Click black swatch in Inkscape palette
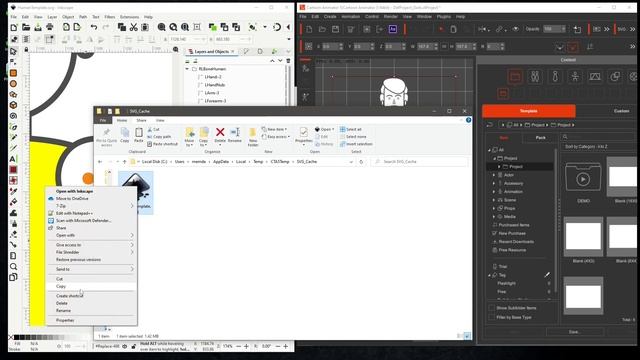The height and width of the screenshot is (360, 640). (16, 338)
